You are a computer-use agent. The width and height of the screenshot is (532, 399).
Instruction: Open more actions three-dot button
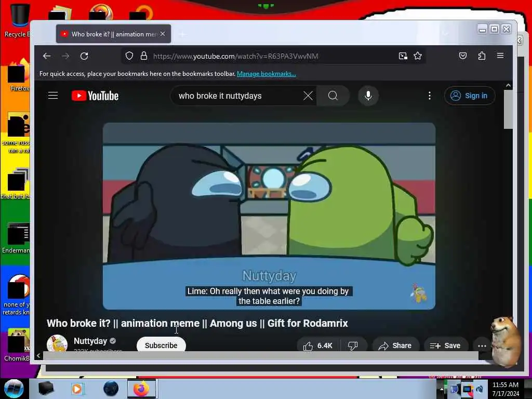[x=482, y=345]
